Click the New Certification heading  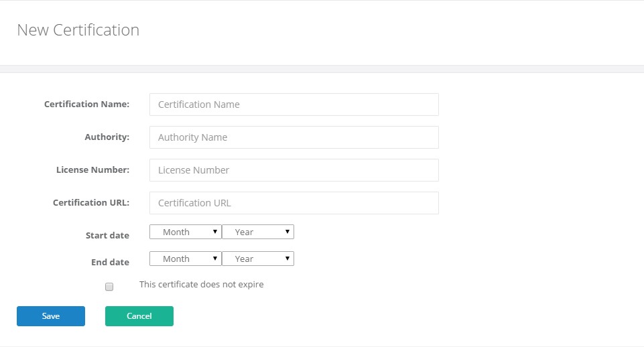78,30
